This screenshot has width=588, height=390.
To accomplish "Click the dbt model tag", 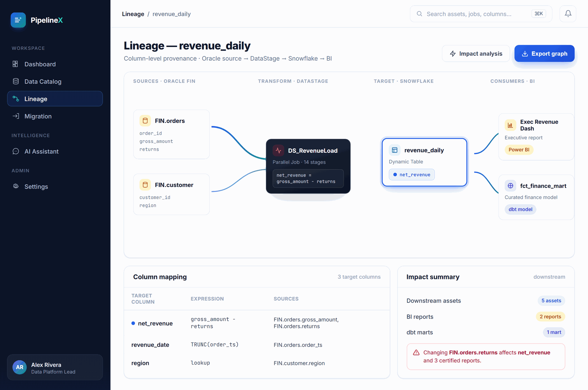I will click(x=520, y=209).
